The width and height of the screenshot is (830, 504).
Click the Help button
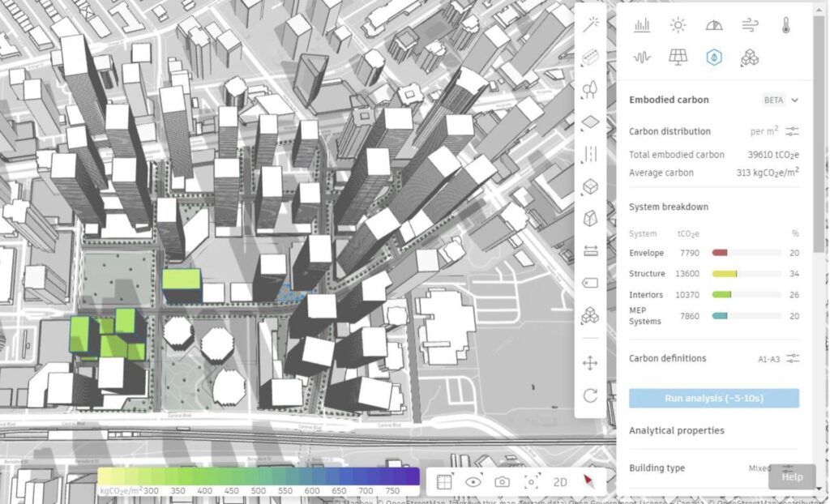coord(792,476)
